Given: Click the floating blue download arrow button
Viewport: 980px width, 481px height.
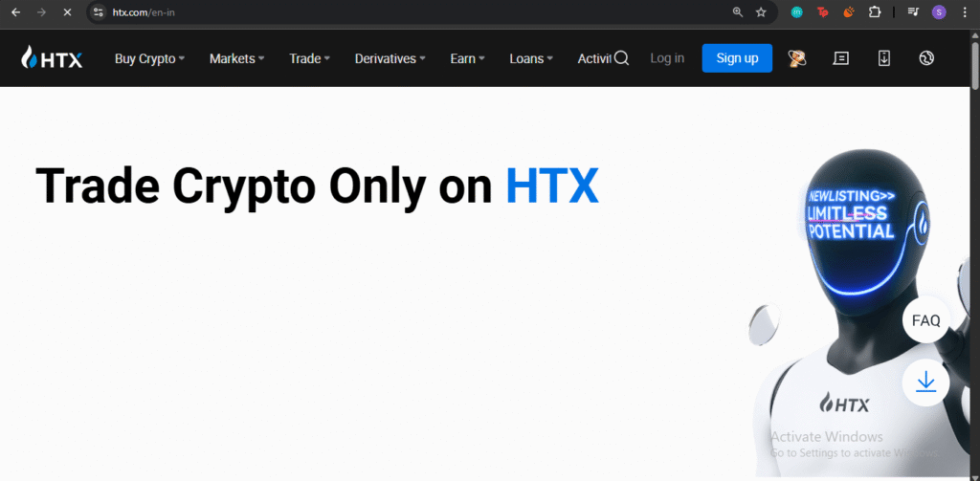Looking at the screenshot, I should tap(925, 383).
